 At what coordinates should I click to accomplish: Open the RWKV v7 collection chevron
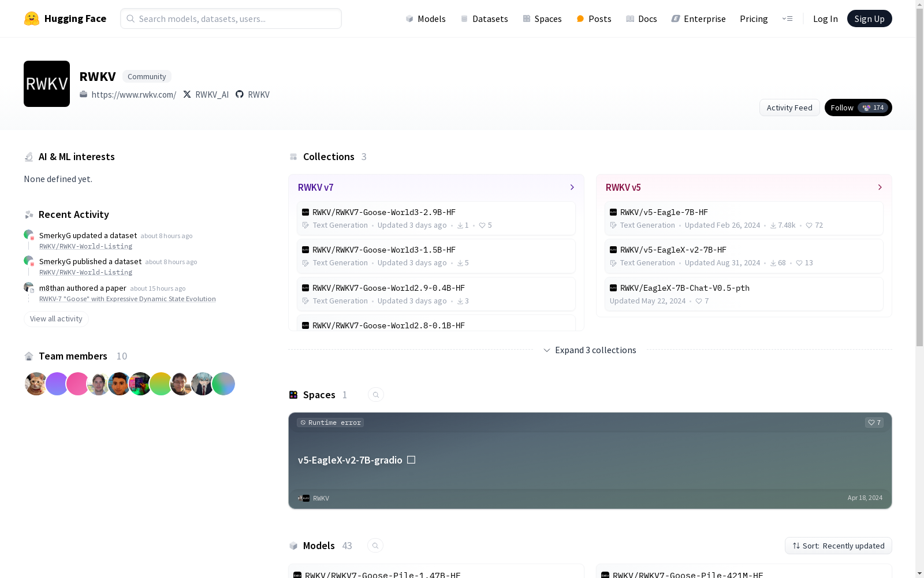[x=572, y=187]
